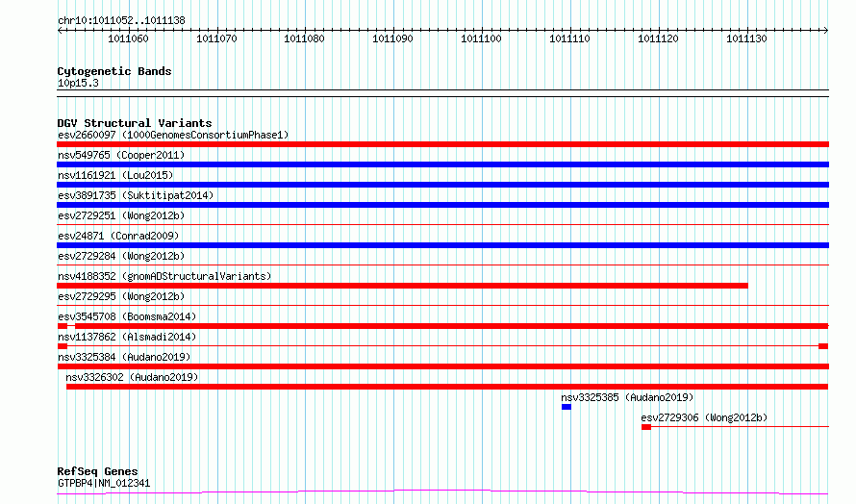
Task: Click the right-end red block of nsv1137862
Action: tap(823, 346)
